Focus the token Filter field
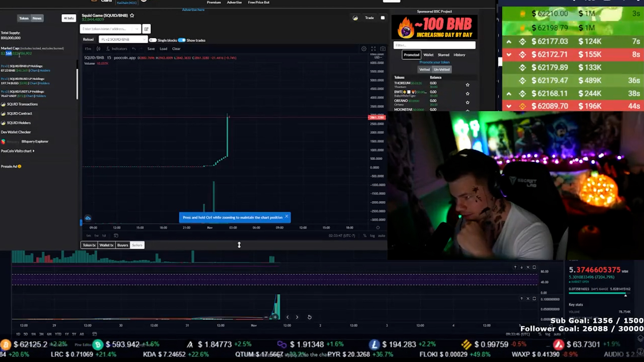The image size is (644, 362). (434, 45)
